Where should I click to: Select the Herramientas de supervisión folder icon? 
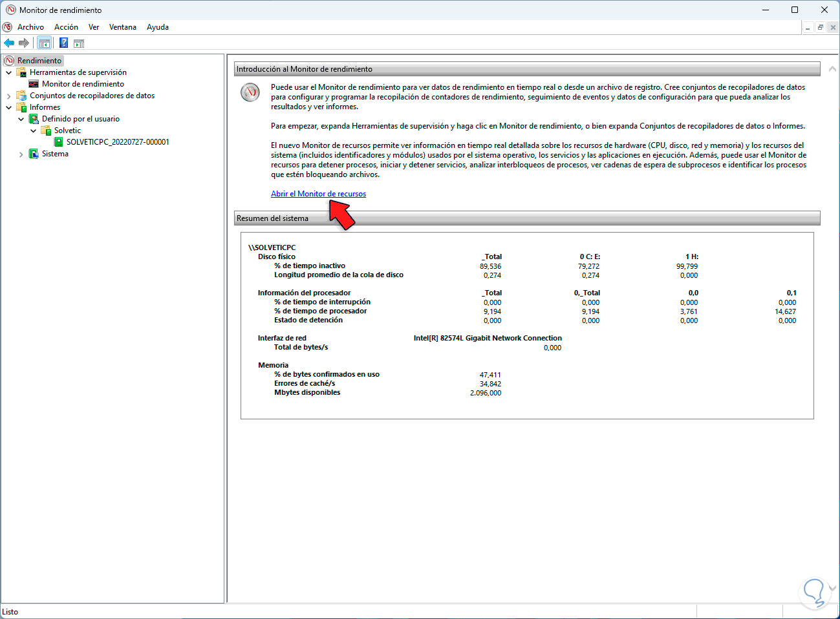tap(21, 72)
